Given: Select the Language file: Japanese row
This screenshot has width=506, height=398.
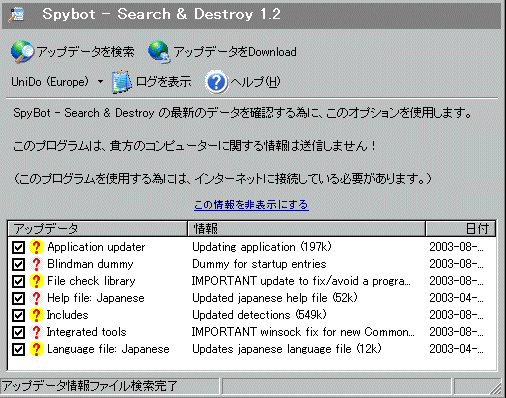Looking at the screenshot, I should (252, 349).
